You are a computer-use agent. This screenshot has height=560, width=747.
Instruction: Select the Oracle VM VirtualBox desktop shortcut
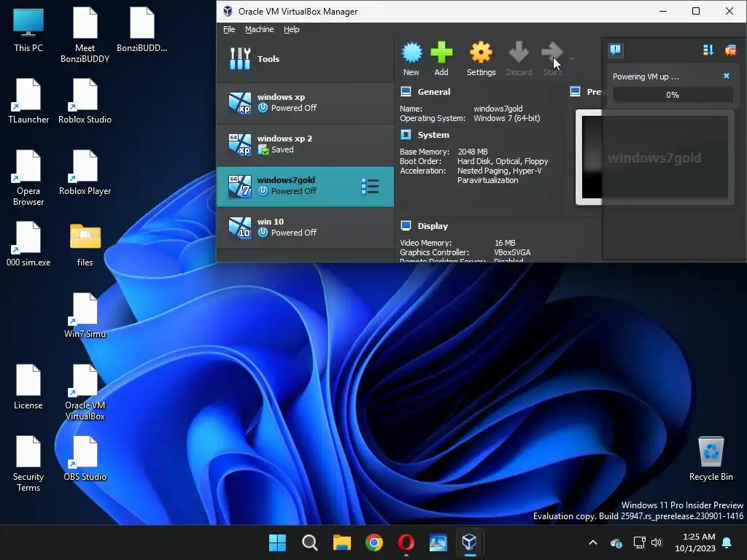(x=85, y=392)
